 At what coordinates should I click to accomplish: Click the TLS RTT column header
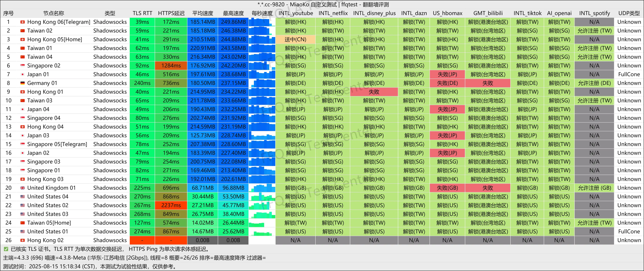coord(142,13)
